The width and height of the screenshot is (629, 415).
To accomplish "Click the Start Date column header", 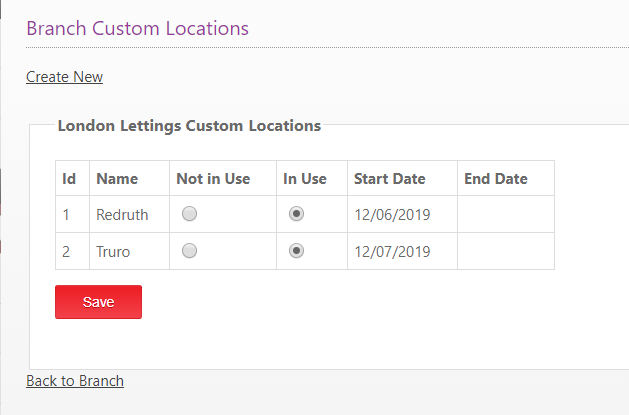I will [390, 179].
